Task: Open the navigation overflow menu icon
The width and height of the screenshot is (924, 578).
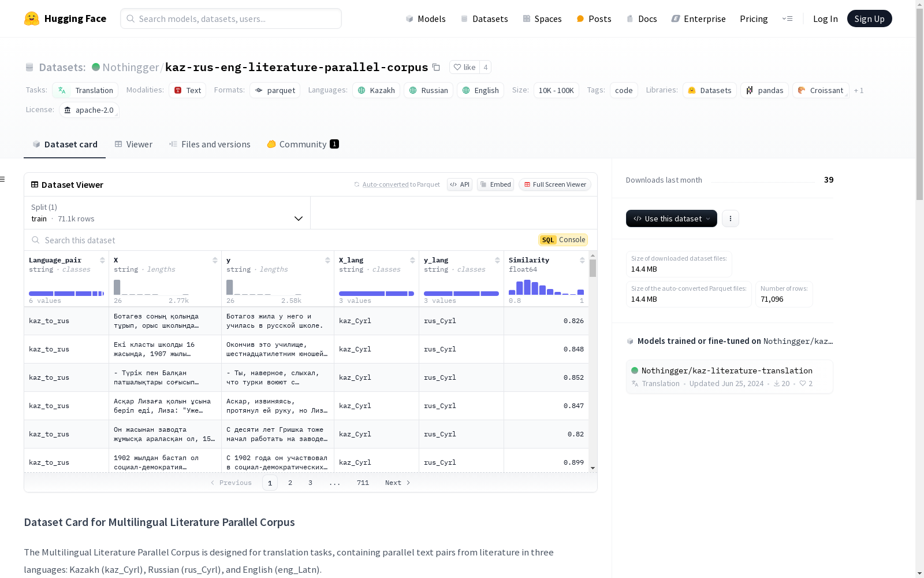Action: click(x=788, y=18)
